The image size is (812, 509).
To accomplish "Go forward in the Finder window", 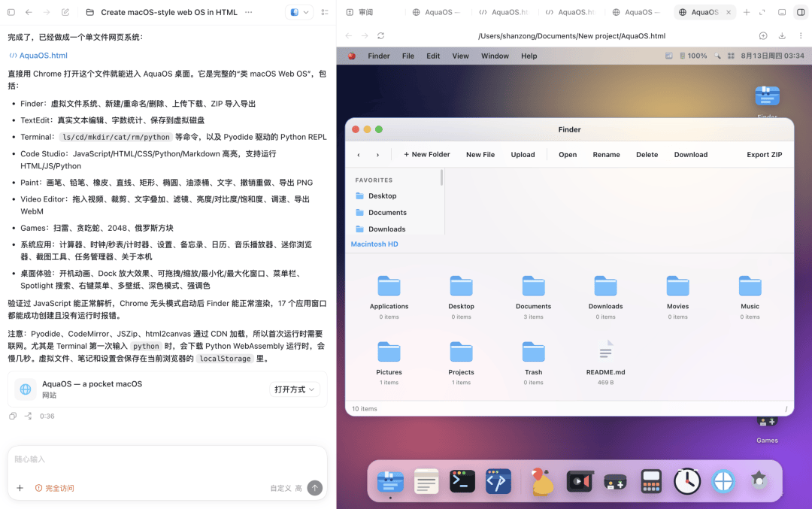I will (x=377, y=155).
